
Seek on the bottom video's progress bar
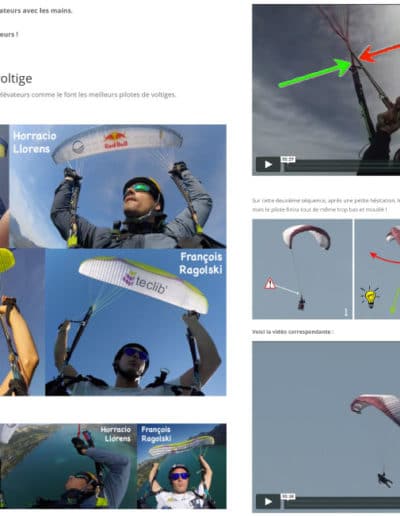pos(342,502)
